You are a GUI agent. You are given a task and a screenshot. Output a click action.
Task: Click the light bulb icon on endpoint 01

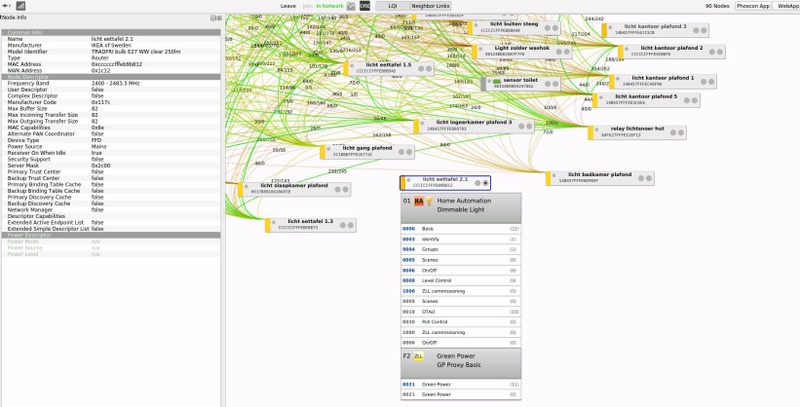(x=429, y=201)
